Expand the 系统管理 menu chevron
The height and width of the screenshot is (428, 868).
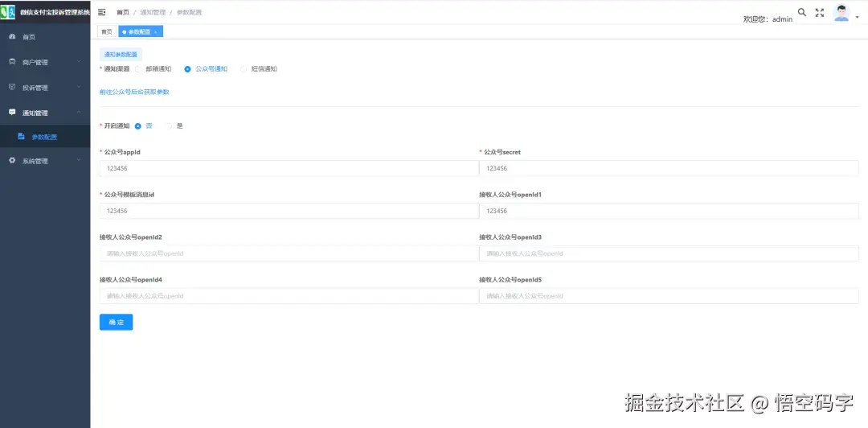click(79, 161)
